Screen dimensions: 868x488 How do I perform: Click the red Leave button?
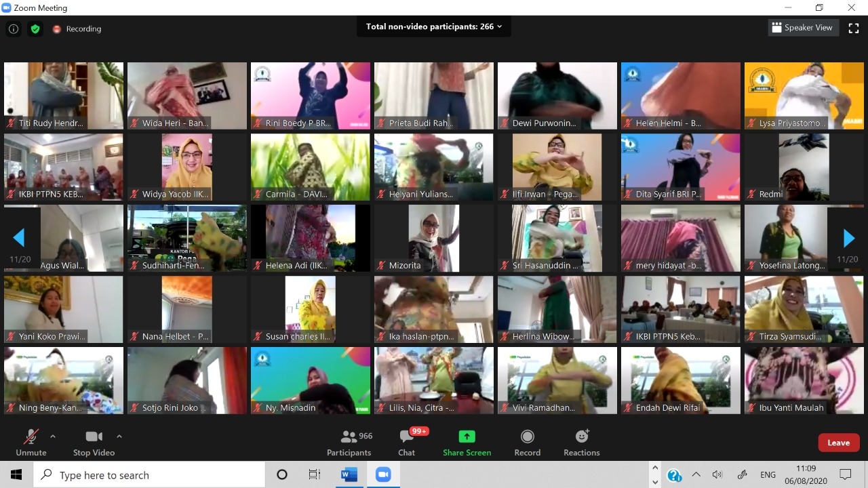point(838,443)
